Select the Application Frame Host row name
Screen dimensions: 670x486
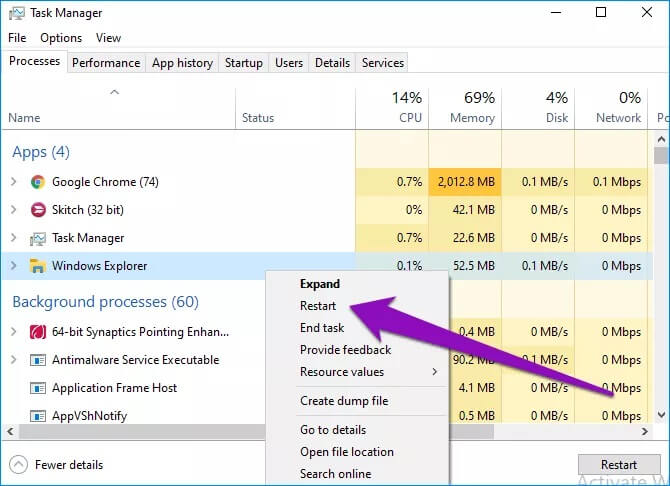point(114,388)
